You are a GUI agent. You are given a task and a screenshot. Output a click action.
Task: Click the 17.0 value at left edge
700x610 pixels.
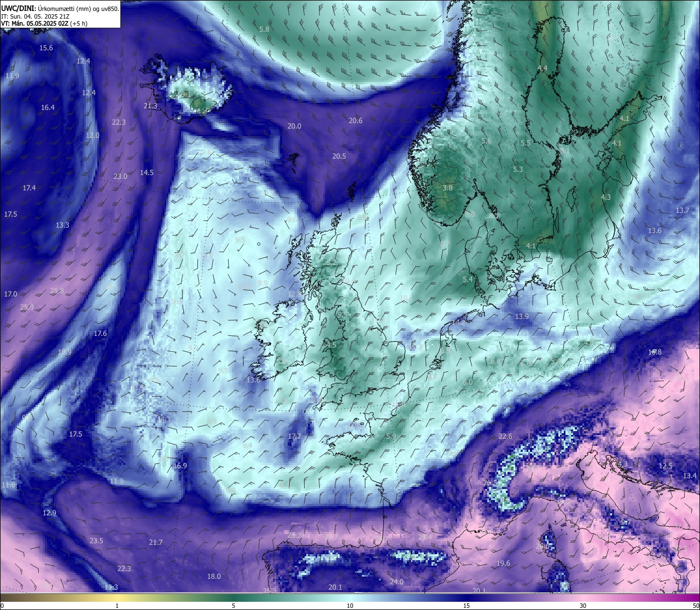[x=10, y=294]
